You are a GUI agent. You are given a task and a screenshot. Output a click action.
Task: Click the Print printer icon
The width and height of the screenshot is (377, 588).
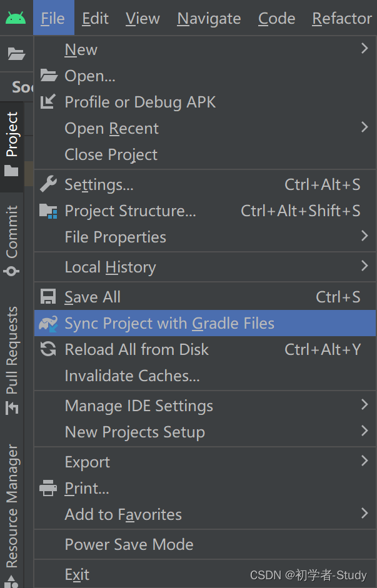(48, 488)
